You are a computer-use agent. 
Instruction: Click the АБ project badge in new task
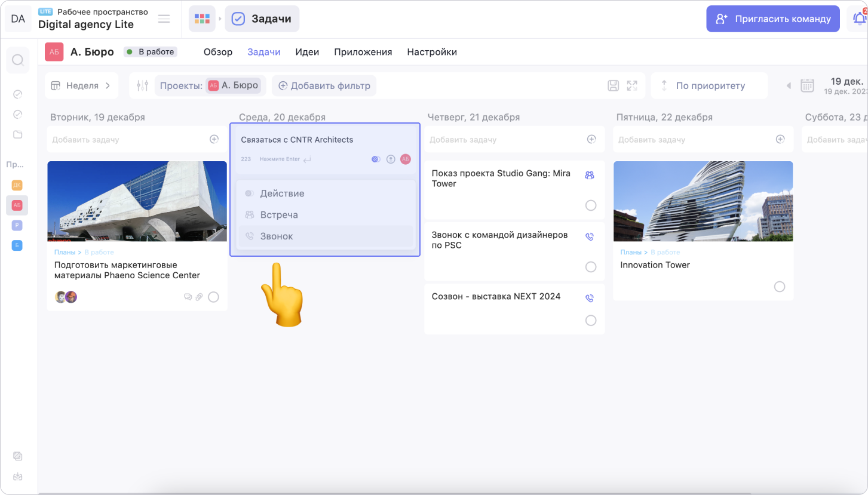406,159
